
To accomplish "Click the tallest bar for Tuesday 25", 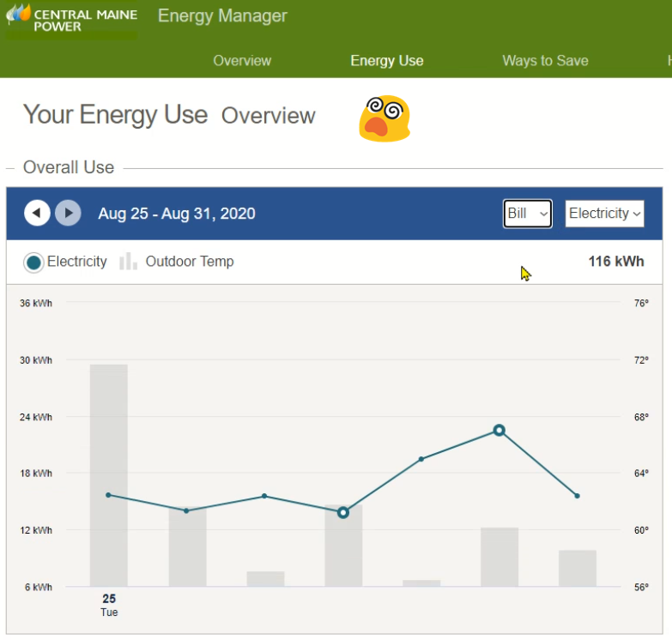I will (x=109, y=474).
